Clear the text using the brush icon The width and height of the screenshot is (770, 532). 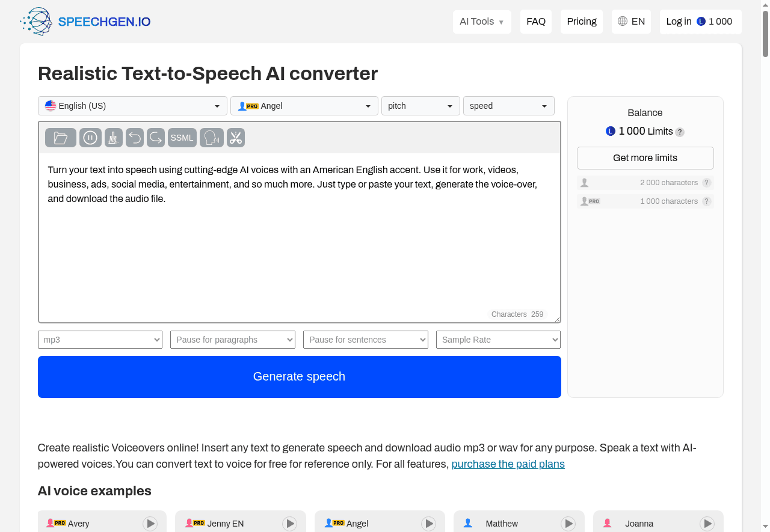tap(113, 138)
